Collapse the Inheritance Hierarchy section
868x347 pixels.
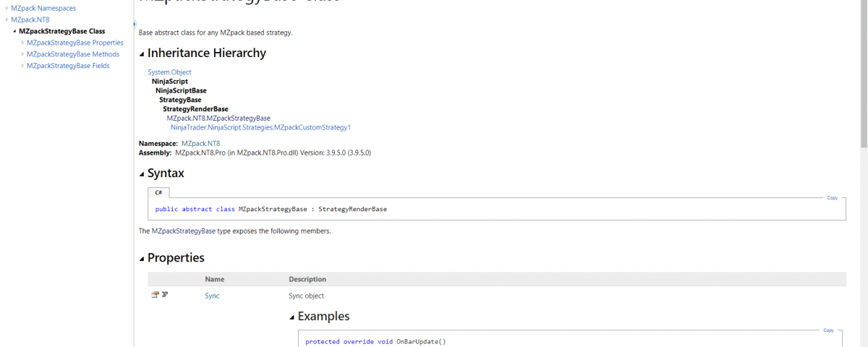click(x=142, y=53)
